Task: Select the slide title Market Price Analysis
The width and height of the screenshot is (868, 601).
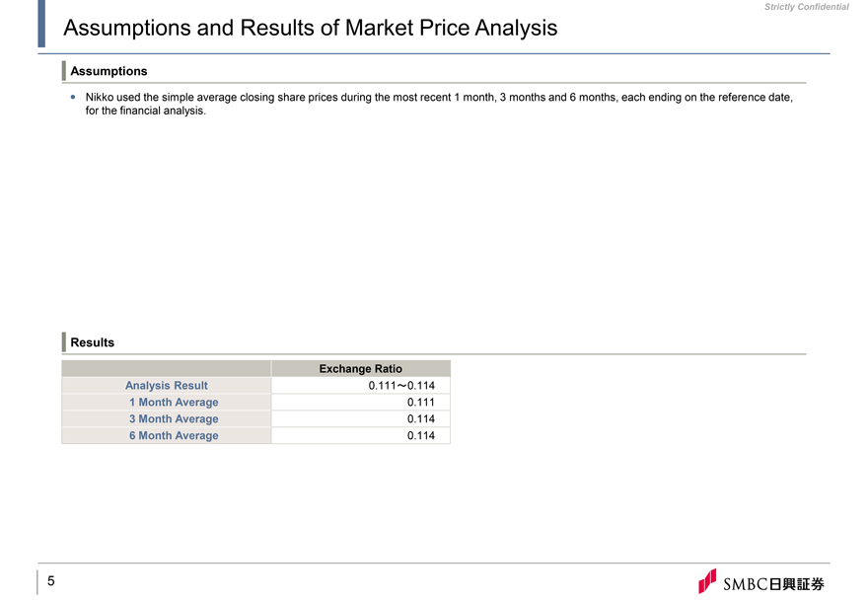Action: (310, 28)
